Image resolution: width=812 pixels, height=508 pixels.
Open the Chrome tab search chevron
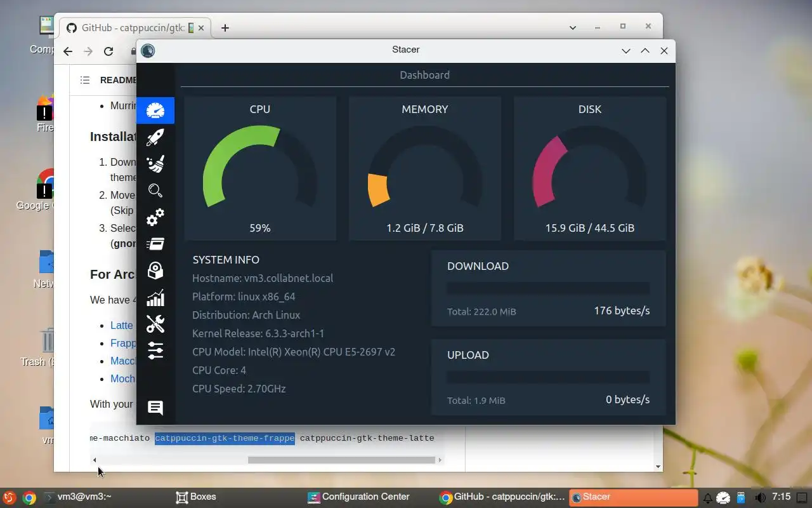pyautogui.click(x=572, y=27)
